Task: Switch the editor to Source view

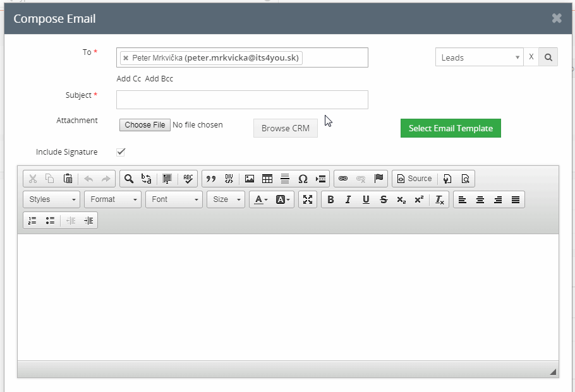Action: (x=415, y=179)
